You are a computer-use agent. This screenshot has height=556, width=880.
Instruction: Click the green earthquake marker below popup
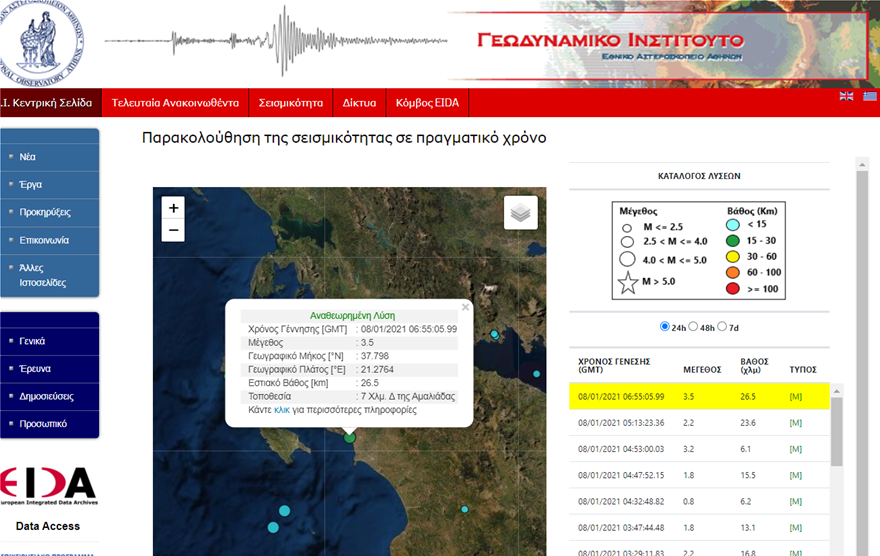[349, 437]
